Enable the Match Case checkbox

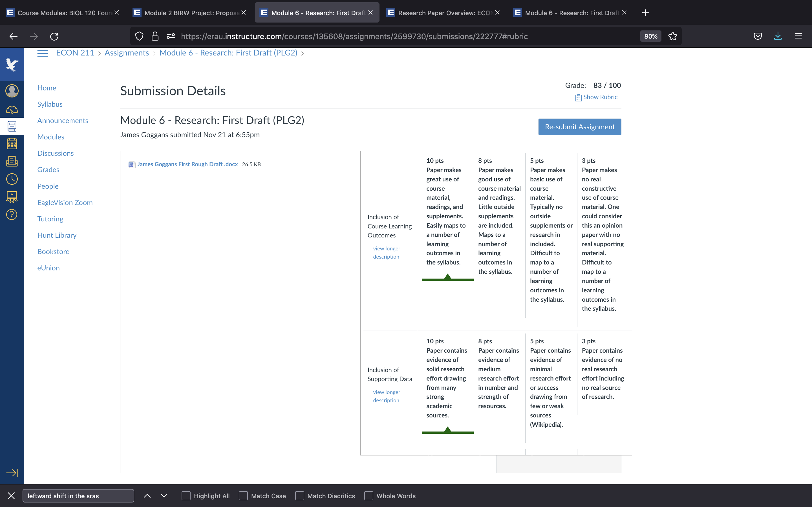coord(243,496)
